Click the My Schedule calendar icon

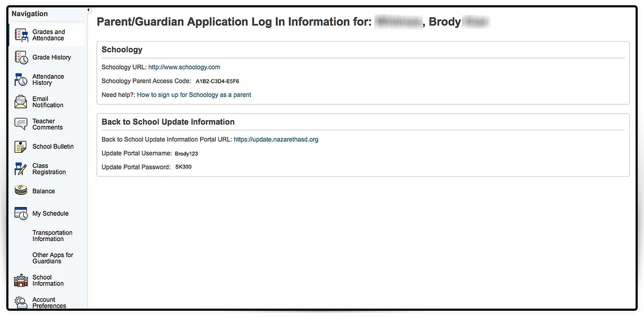pyautogui.click(x=21, y=213)
